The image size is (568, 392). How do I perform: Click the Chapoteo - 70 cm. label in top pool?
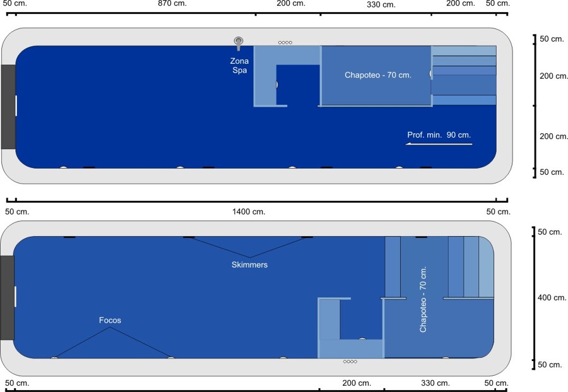(x=378, y=75)
